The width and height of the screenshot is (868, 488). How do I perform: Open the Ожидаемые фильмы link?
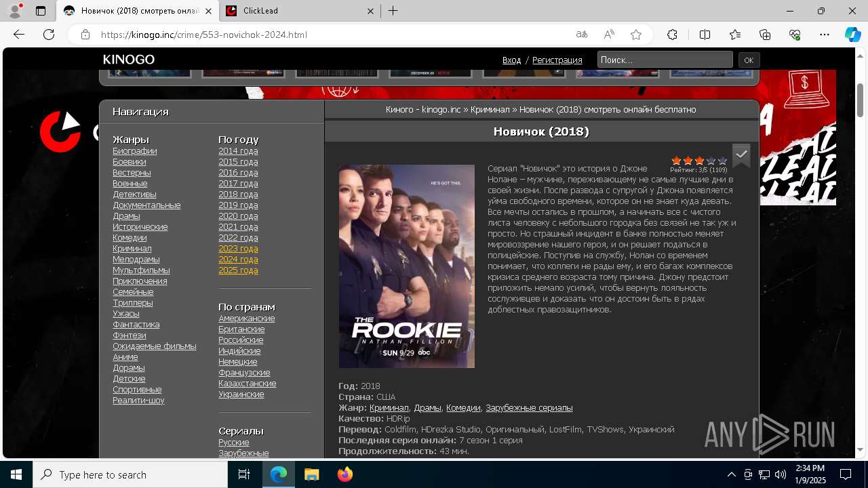pyautogui.click(x=155, y=346)
